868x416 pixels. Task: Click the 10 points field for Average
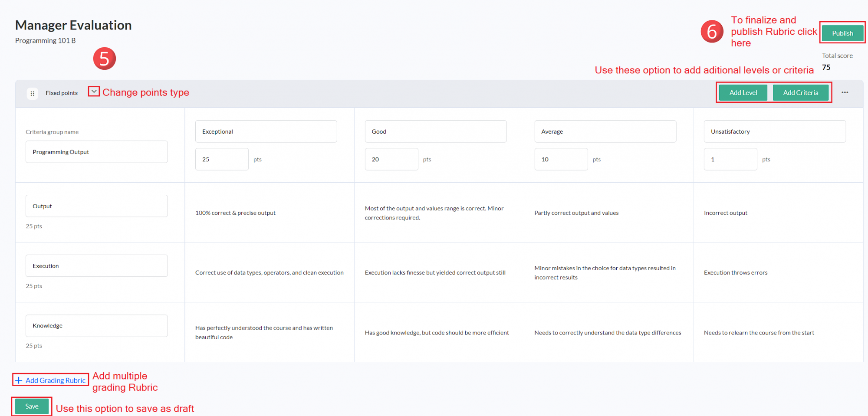(561, 159)
